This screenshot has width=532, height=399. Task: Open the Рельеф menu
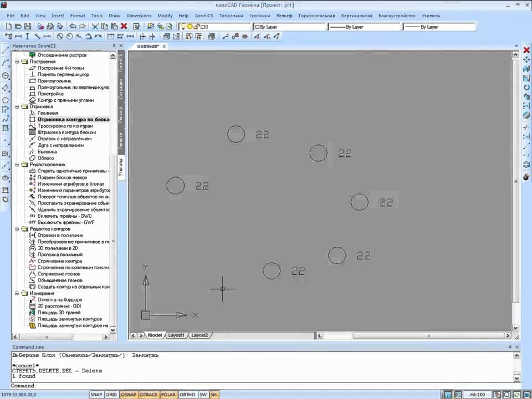pyautogui.click(x=284, y=16)
